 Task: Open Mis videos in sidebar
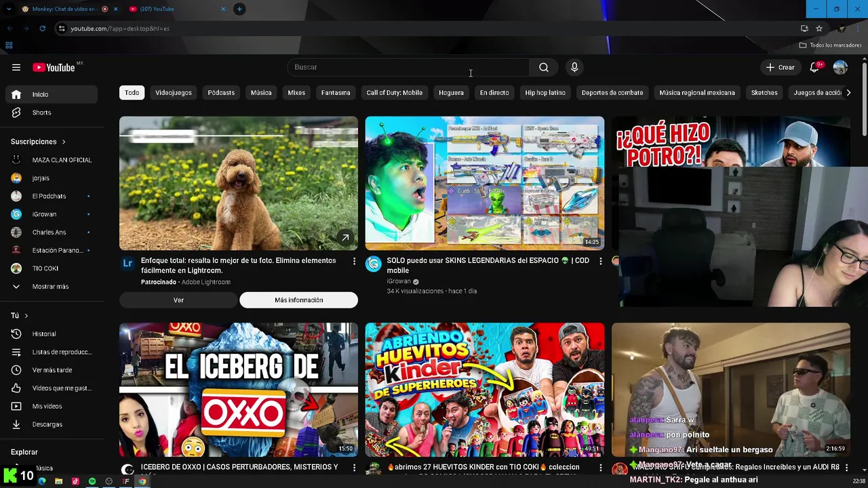pos(52,406)
